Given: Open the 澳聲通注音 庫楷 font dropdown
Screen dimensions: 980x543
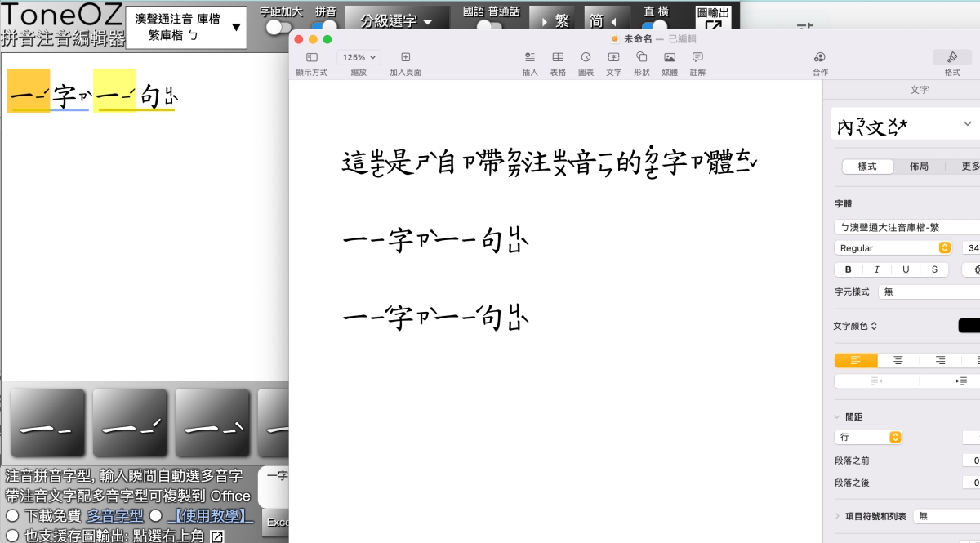Looking at the screenshot, I should [186, 28].
